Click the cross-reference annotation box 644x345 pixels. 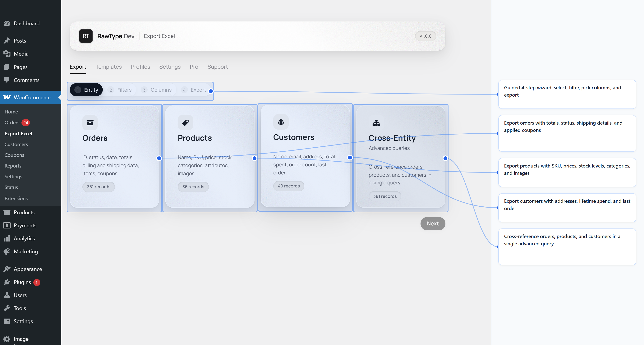pos(567,247)
